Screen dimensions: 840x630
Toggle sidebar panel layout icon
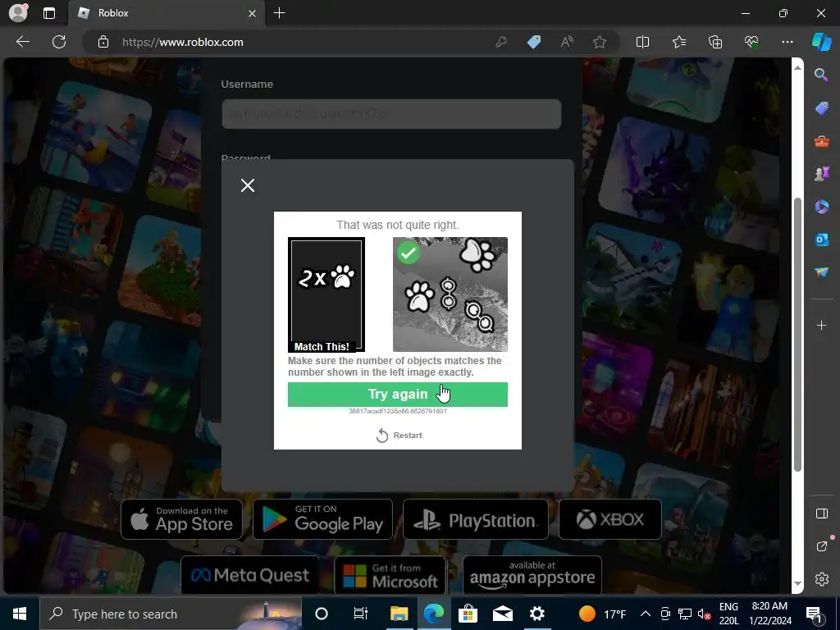click(x=821, y=514)
